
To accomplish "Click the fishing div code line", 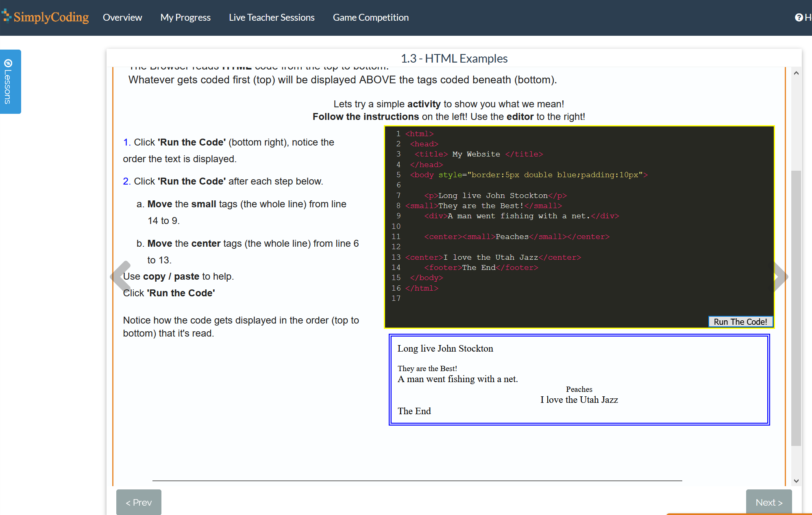I will tap(522, 216).
